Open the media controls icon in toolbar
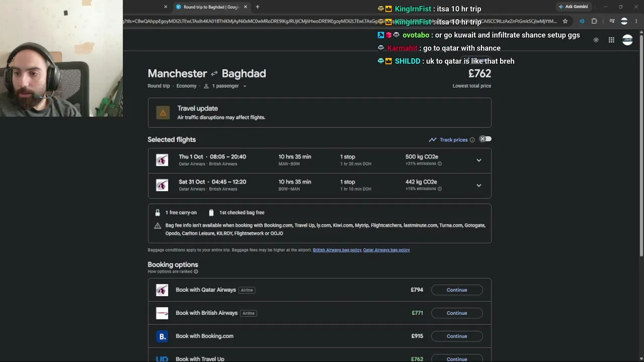 pyautogui.click(x=612, y=21)
